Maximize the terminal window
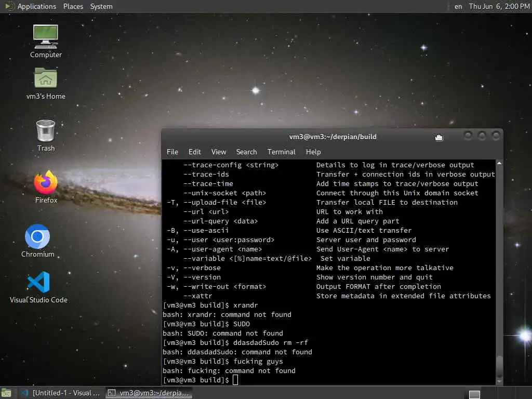 point(482,136)
